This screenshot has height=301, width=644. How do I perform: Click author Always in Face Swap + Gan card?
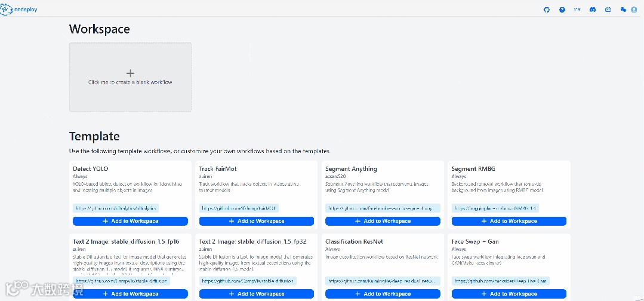(x=459, y=249)
